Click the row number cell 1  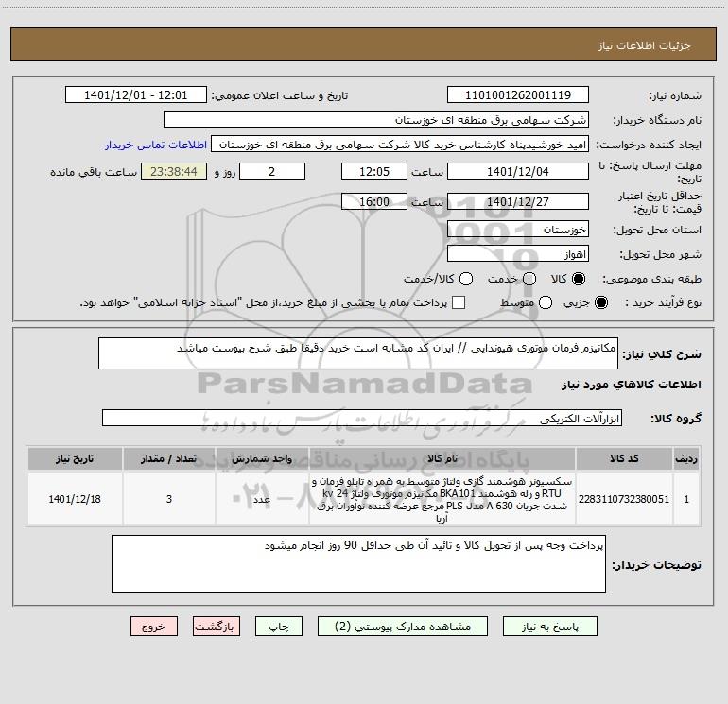pos(686,499)
